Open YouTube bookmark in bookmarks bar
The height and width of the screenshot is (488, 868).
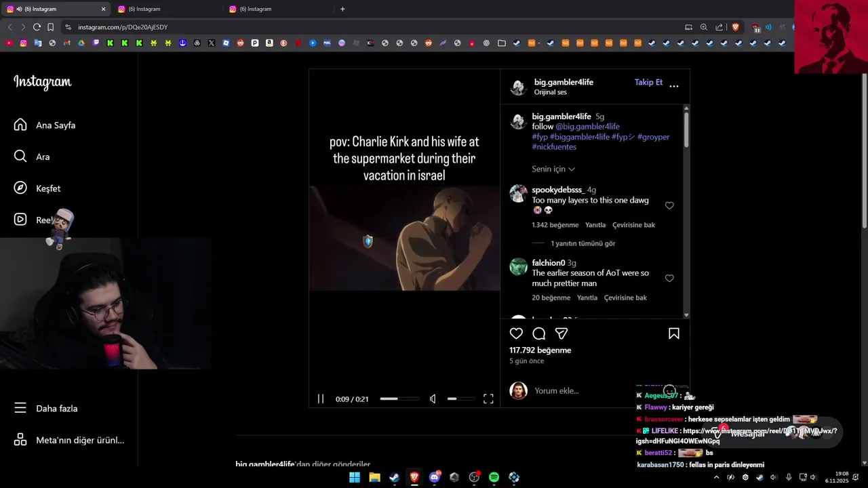[x=9, y=43]
